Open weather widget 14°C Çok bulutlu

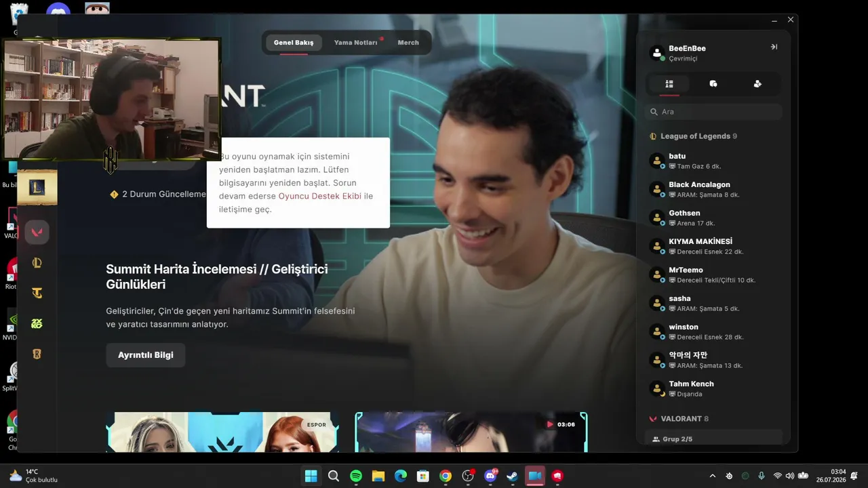tap(33, 476)
